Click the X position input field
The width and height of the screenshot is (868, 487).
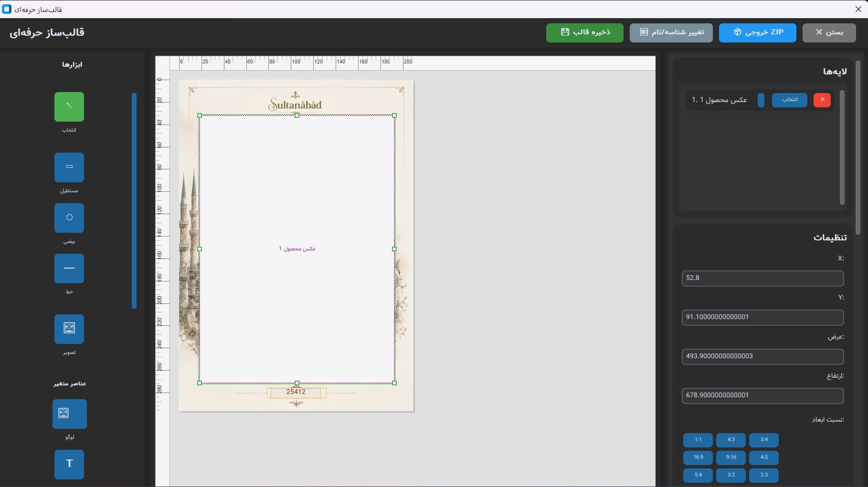pyautogui.click(x=762, y=278)
